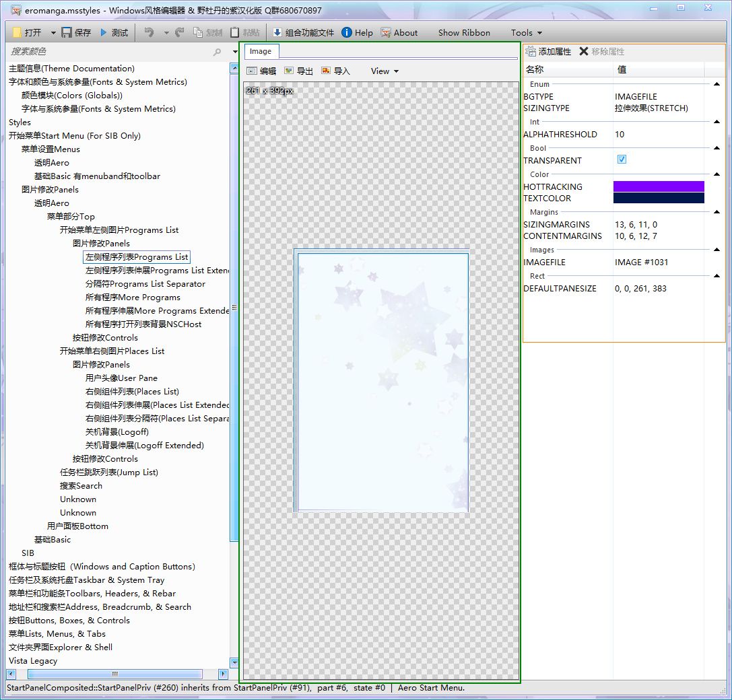The image size is (732, 700).
Task: Select the 用户头像User Pane tree item
Action: click(x=121, y=378)
